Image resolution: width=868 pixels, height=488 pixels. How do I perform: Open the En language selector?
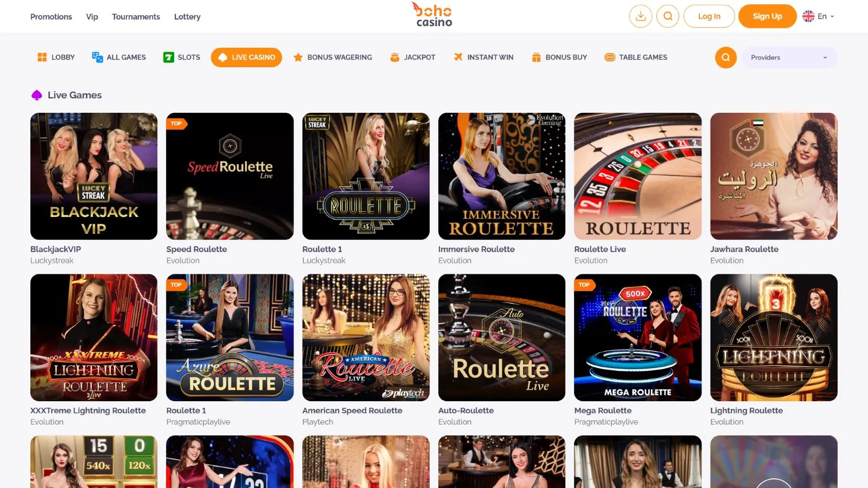coord(819,16)
